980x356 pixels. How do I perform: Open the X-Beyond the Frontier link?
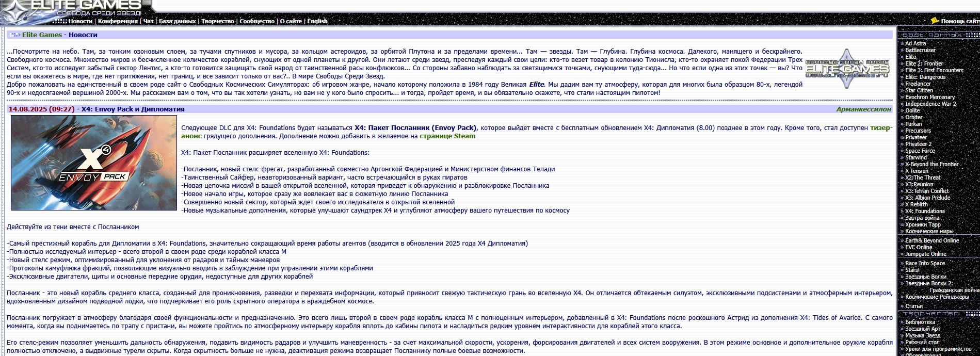931,164
